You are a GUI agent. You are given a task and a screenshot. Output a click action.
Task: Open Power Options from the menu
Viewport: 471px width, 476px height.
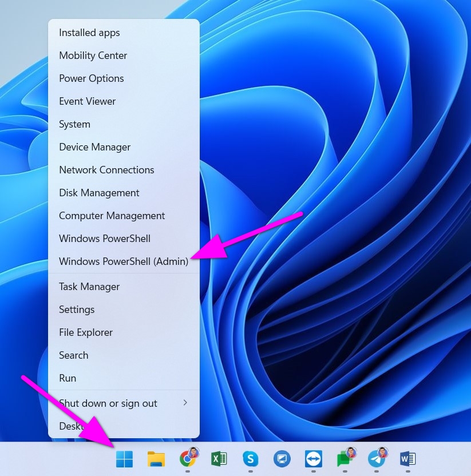point(91,78)
